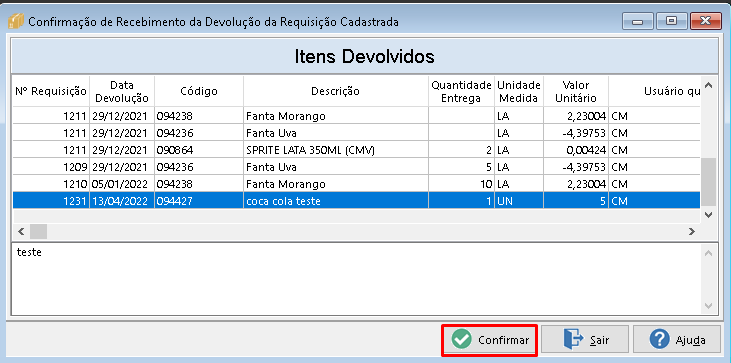Click the Código column header
The width and height of the screenshot is (731, 363).
[x=199, y=91]
